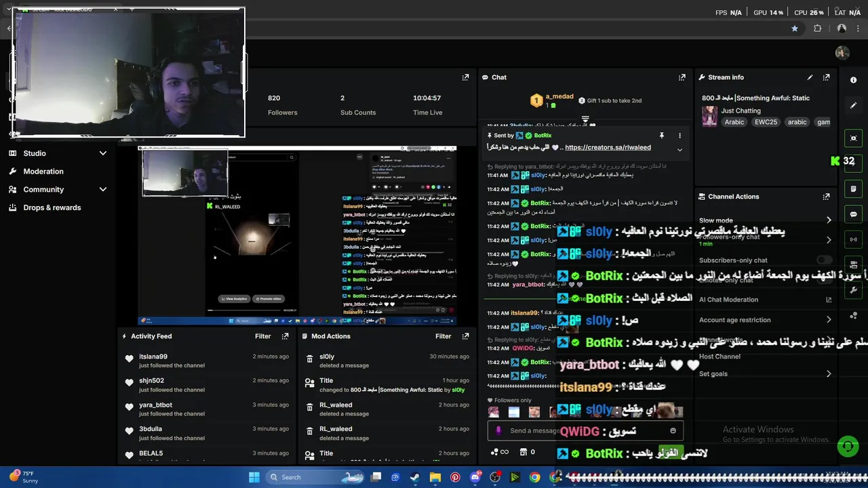This screenshot has height=488, width=868.
Task: Open the Activity Feed Filter
Action: (x=263, y=336)
